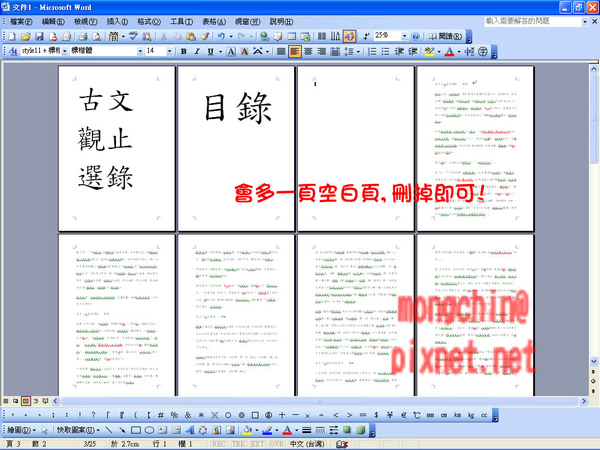Click drawing toolbar fill color bucket
The height and width of the screenshot is (450, 600).
tap(247, 430)
